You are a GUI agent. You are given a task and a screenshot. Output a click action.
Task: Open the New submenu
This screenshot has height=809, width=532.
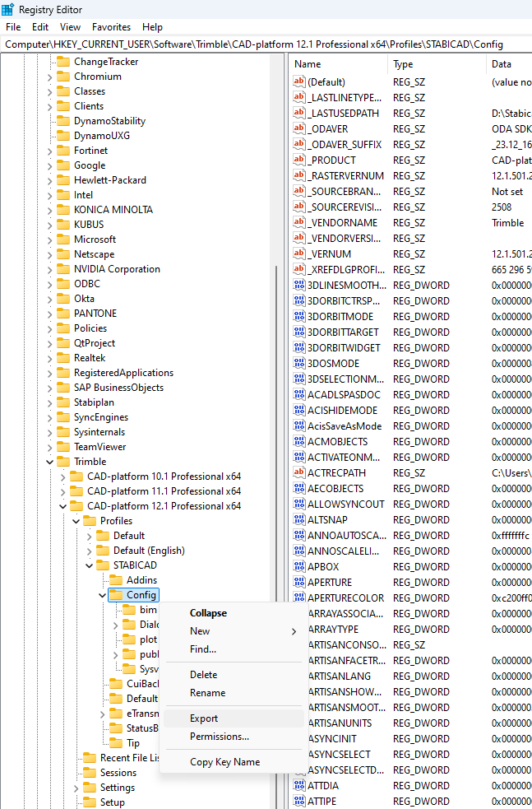(x=233, y=631)
